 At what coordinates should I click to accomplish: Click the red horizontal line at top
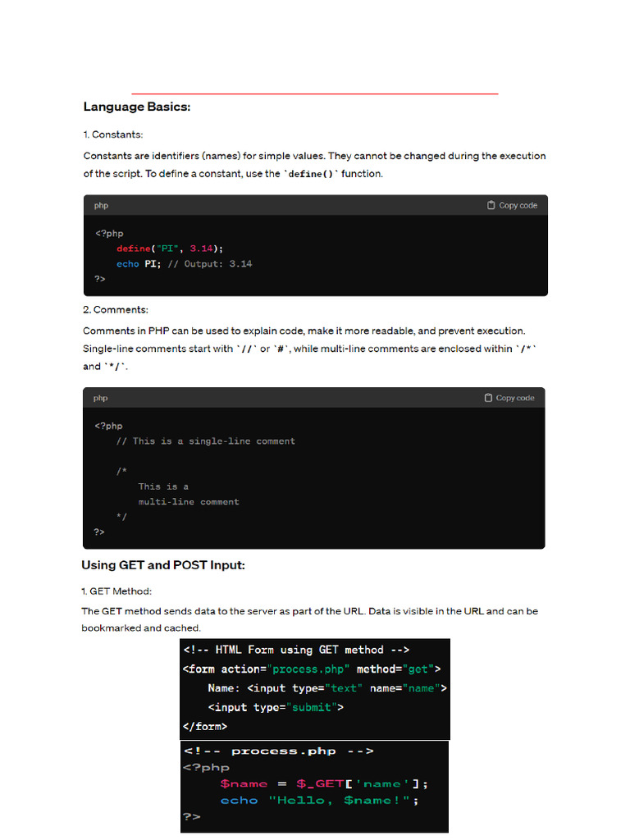coord(315,94)
